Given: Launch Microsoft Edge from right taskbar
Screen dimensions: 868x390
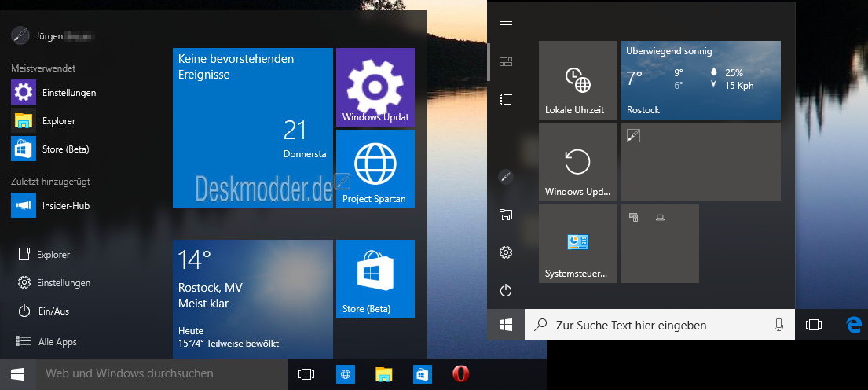Looking at the screenshot, I should [854, 326].
